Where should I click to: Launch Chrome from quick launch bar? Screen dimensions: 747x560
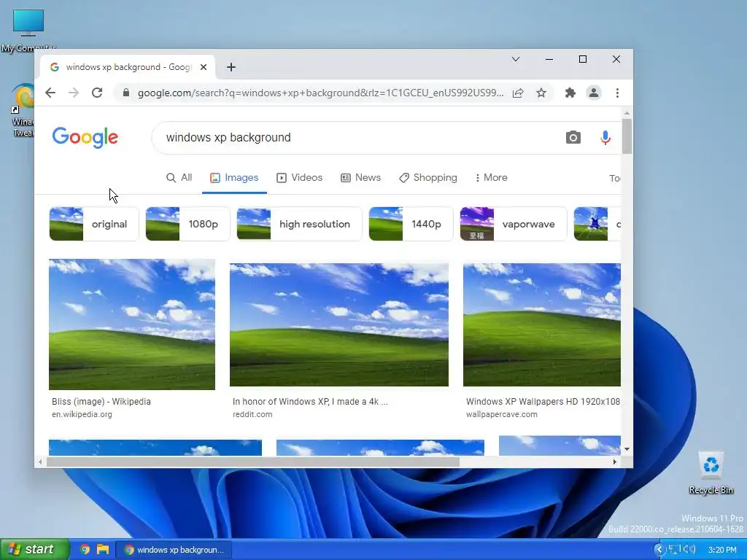pos(85,549)
